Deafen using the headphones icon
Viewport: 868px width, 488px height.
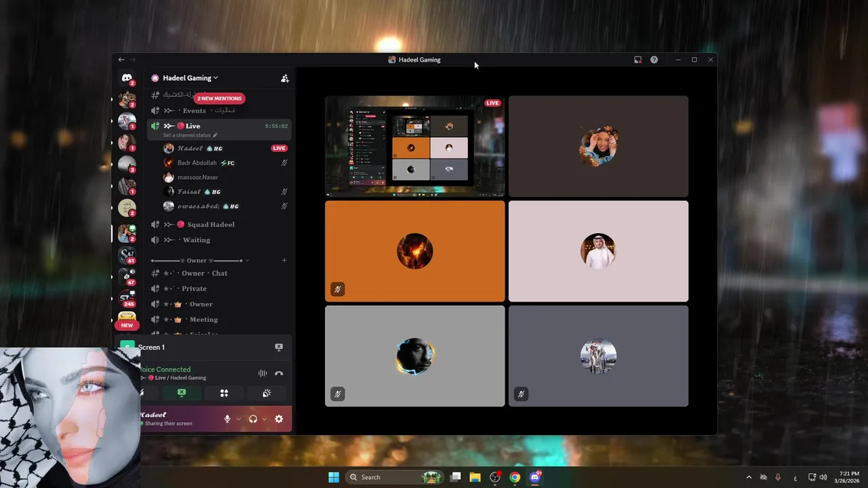point(253,419)
